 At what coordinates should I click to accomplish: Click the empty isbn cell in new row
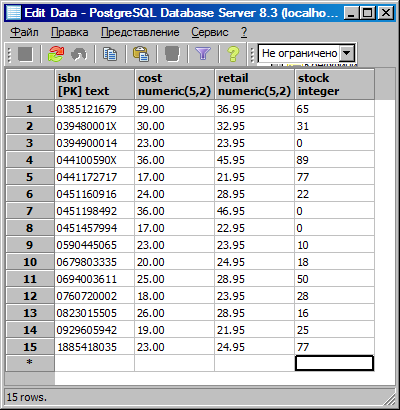[94, 363]
